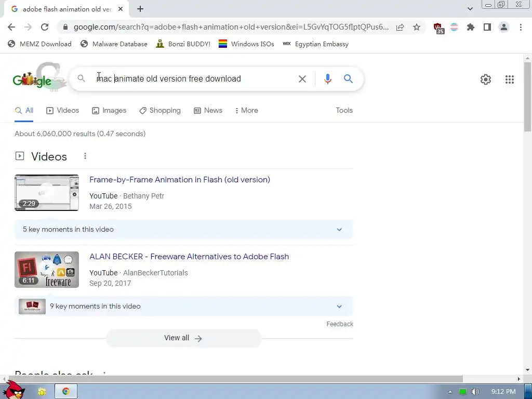Click the vertical scrollbar thumb

527,96
